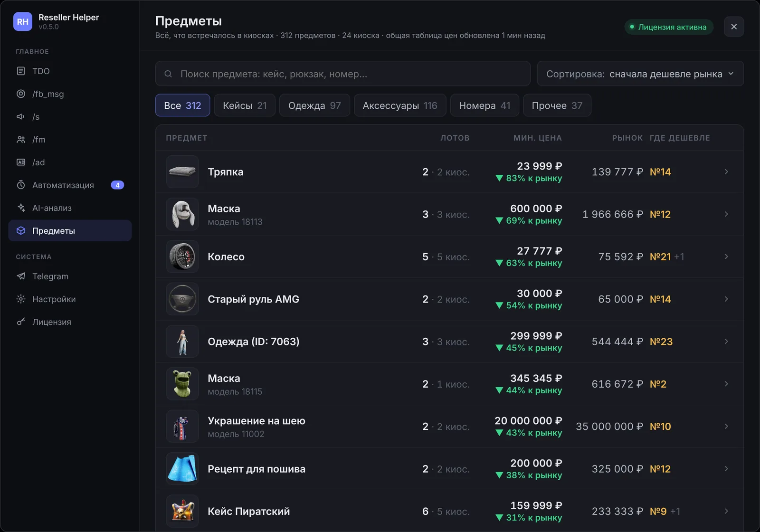Click the Тряпка item thumbnail

[x=182, y=171]
